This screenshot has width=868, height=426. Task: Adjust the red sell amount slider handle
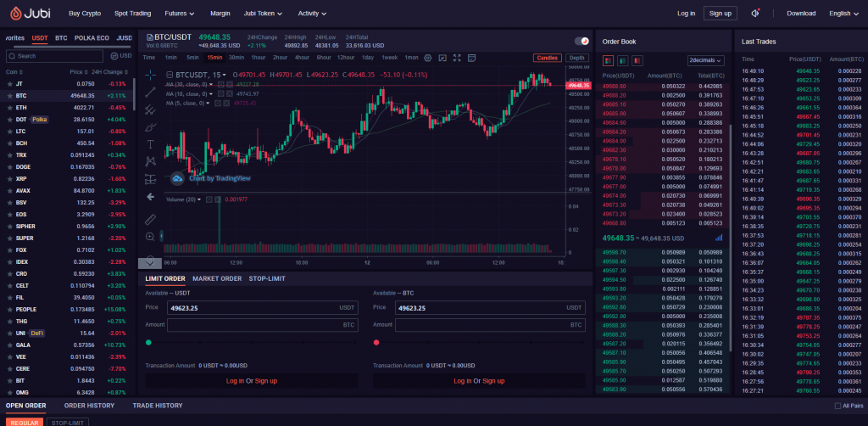[x=376, y=343]
